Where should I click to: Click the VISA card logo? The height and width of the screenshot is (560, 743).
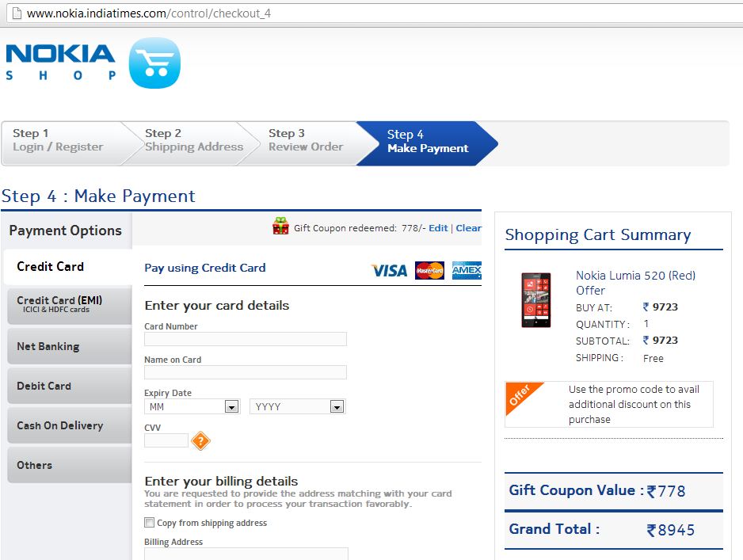point(389,271)
